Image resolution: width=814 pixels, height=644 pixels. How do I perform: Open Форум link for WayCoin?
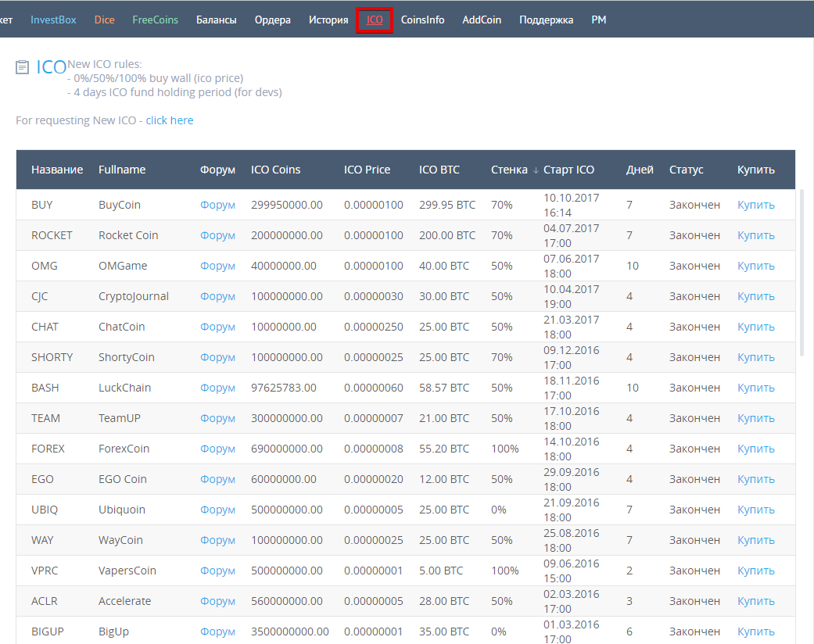[217, 540]
